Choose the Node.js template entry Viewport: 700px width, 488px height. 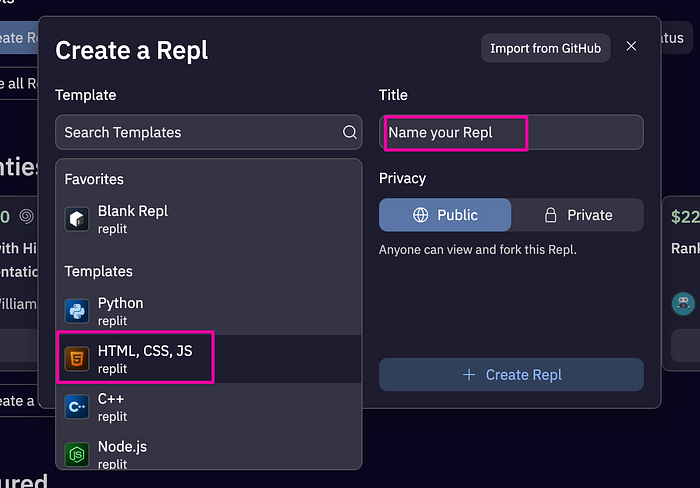209,453
